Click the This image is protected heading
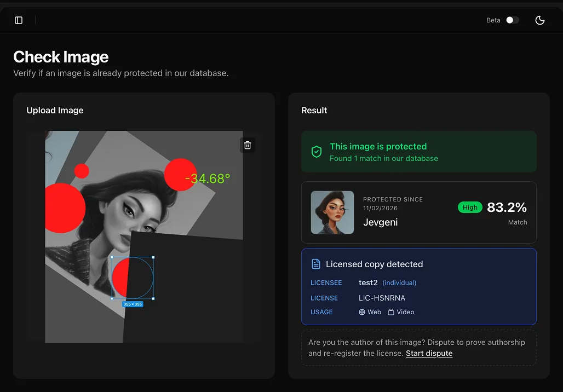This screenshot has height=392, width=563. coord(378,147)
